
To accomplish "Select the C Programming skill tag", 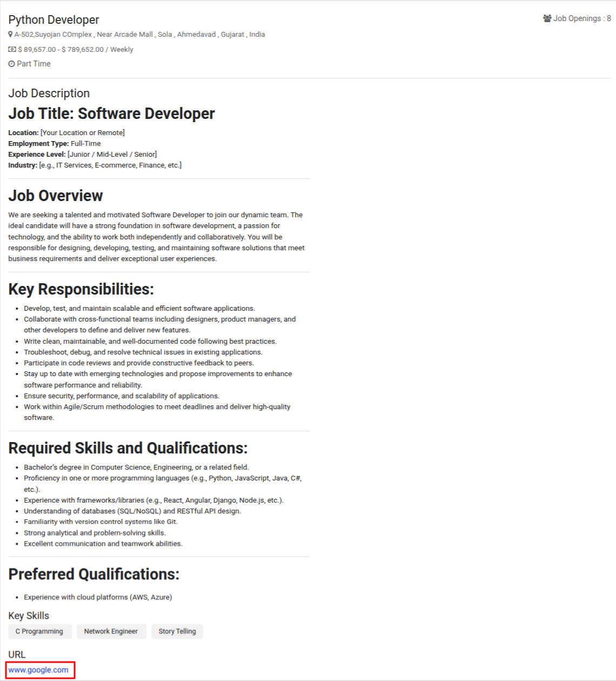I will [39, 631].
